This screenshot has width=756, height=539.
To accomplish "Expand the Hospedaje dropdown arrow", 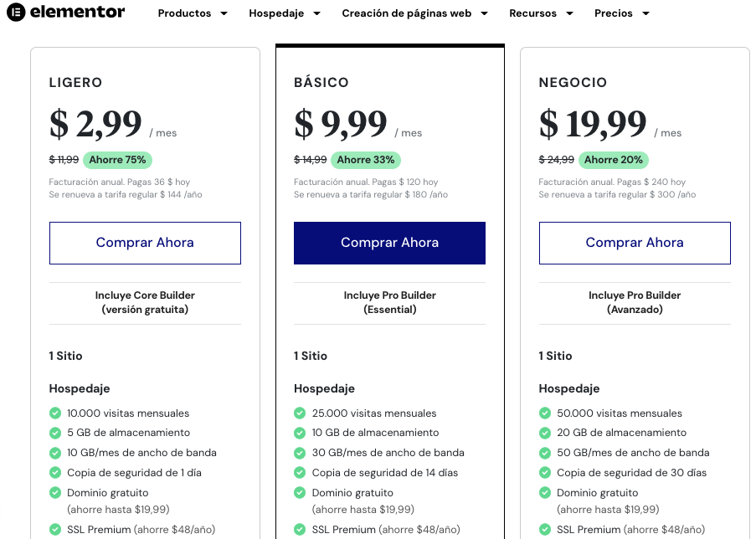I will 316,13.
